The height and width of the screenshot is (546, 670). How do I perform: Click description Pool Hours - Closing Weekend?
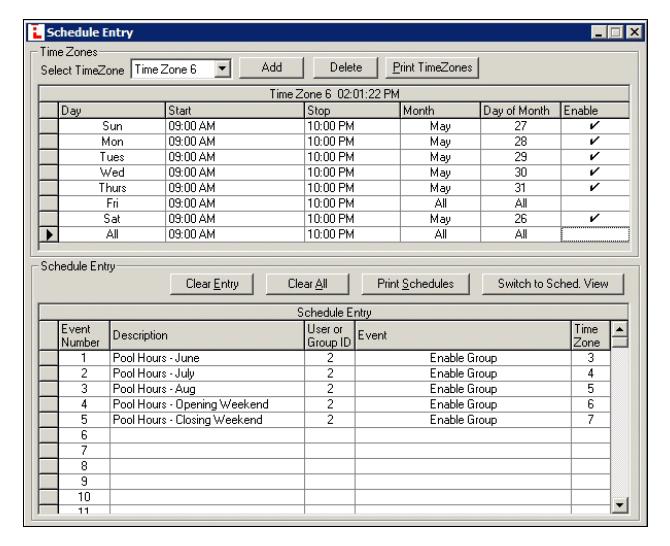pos(207,419)
